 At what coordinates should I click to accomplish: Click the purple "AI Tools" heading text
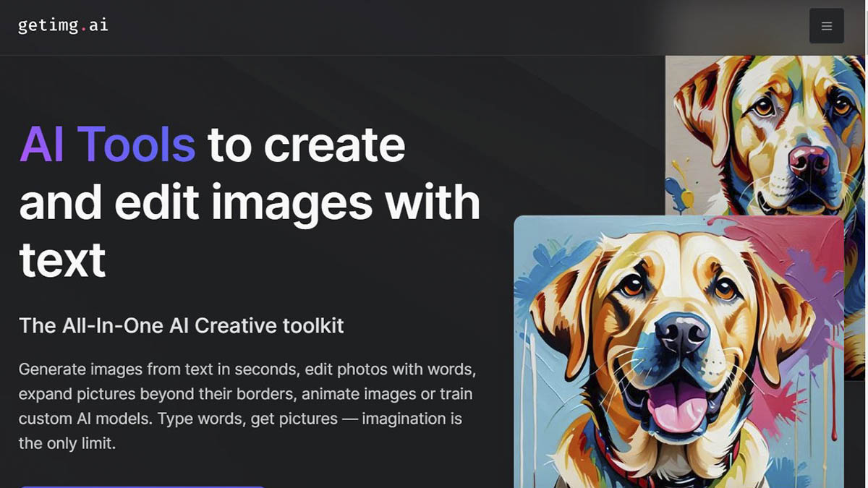[x=107, y=144]
